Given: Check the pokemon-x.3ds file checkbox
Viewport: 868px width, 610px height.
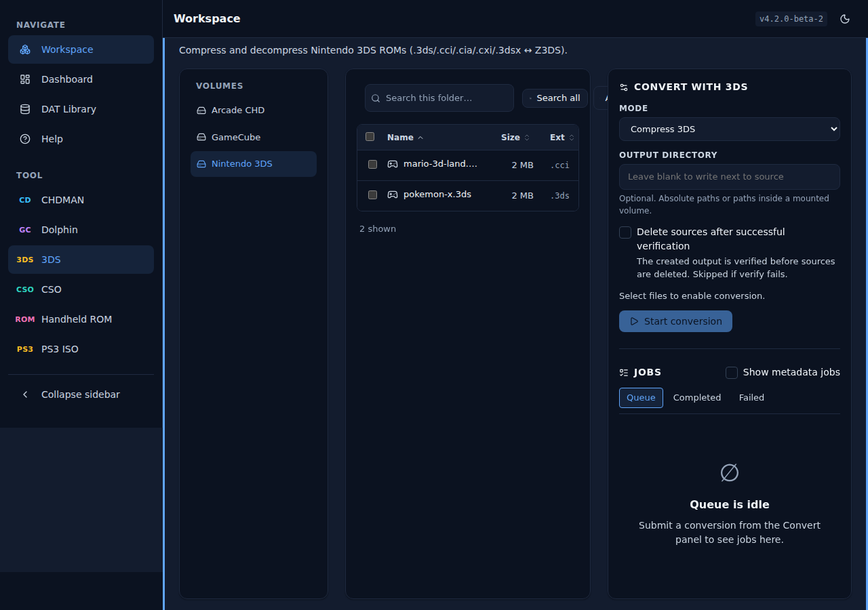Looking at the screenshot, I should click(x=372, y=195).
